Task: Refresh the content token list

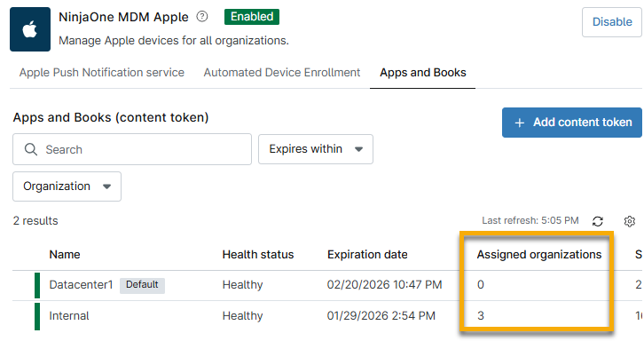Action: 598,221
